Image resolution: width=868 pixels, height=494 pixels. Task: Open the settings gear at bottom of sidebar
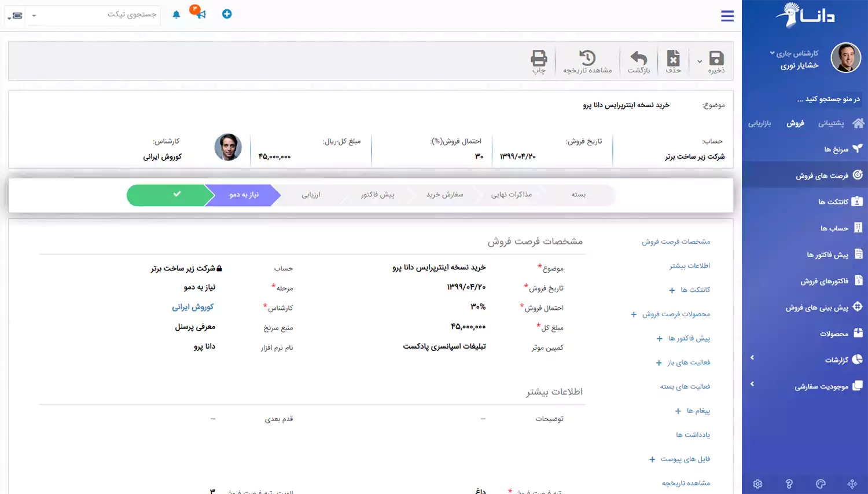[758, 484]
